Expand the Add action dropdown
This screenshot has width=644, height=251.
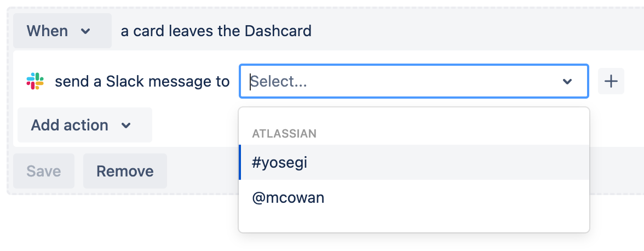(84, 125)
